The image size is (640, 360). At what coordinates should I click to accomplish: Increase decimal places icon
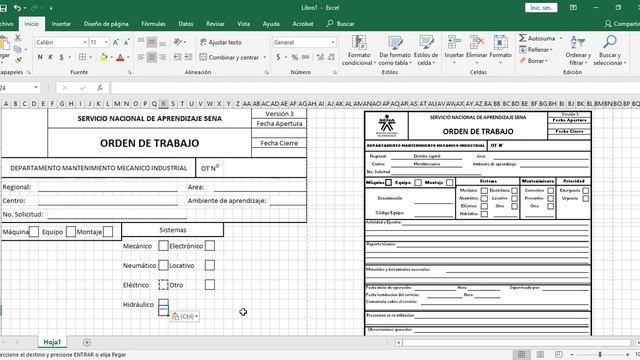tap(320, 57)
